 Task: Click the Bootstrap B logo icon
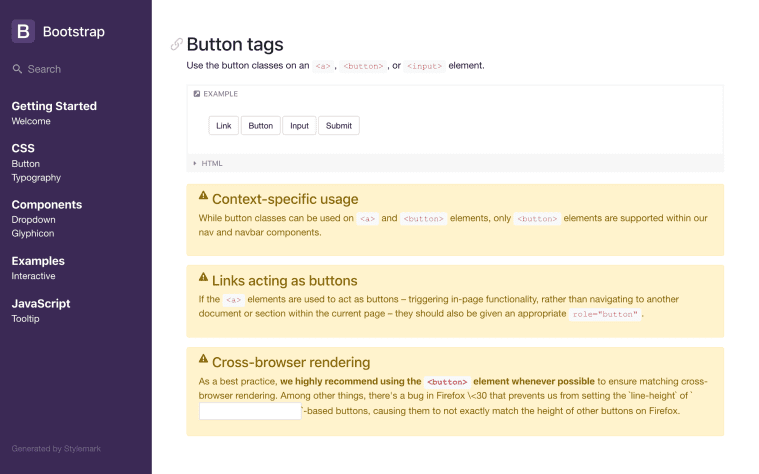point(23,31)
